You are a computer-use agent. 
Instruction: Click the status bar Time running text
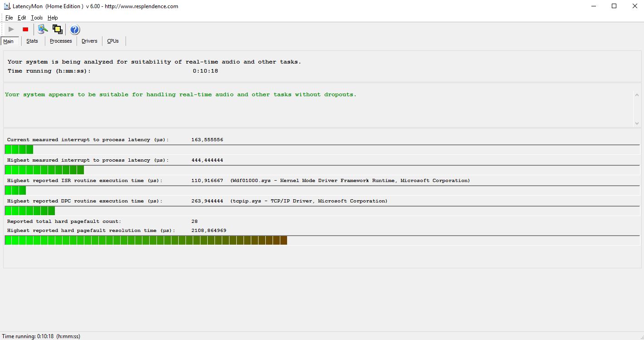[x=41, y=336]
